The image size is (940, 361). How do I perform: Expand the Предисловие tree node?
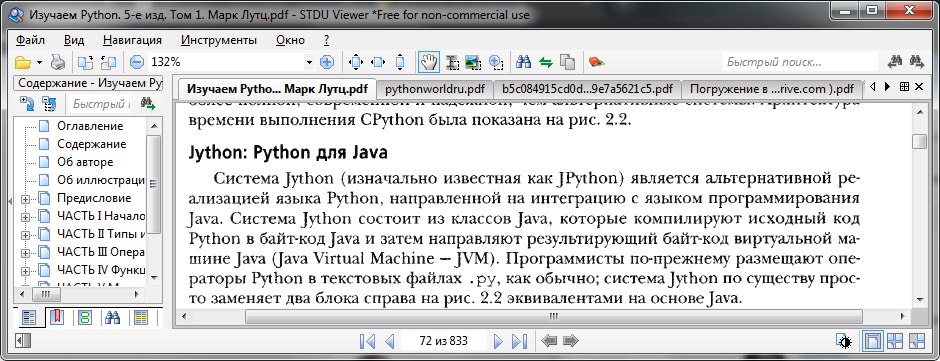pyautogui.click(x=25, y=198)
